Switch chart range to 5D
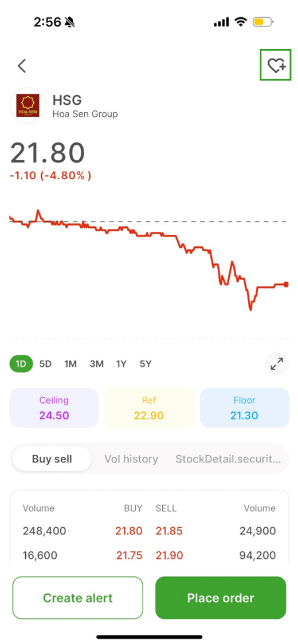The height and width of the screenshot is (644, 298). point(45,364)
